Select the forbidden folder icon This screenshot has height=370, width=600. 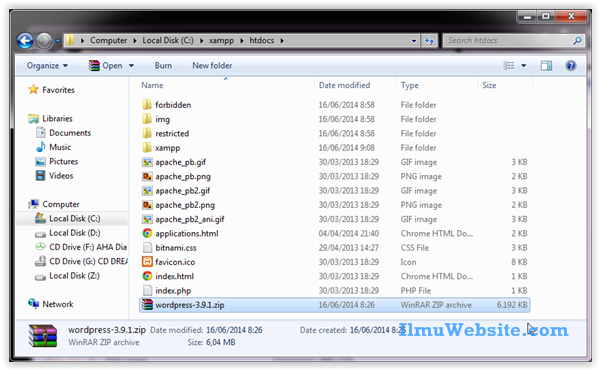click(x=147, y=104)
